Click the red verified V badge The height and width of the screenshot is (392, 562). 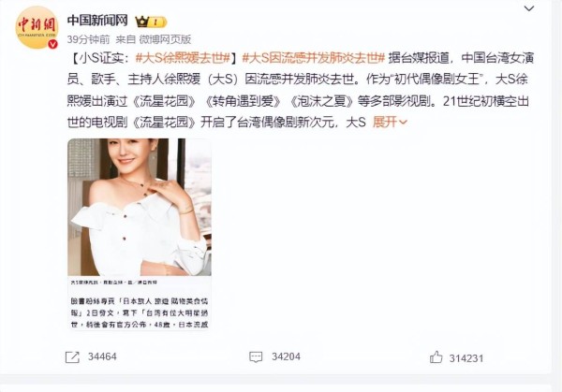[x=53, y=44]
